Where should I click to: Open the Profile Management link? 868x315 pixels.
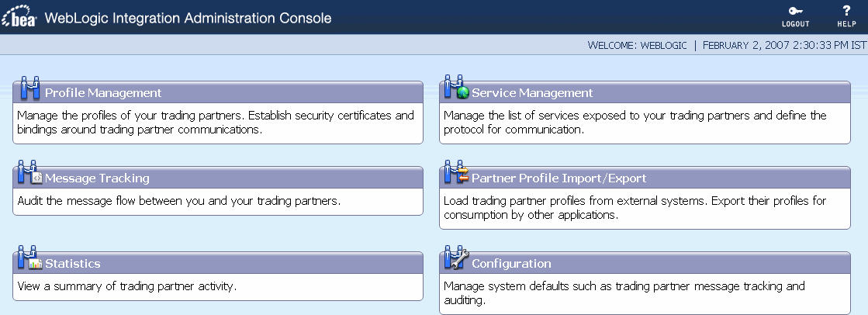tap(103, 93)
